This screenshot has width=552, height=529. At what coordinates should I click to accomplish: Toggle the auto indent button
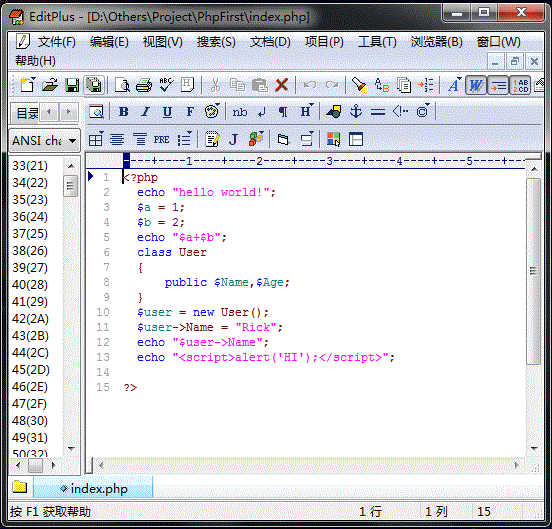[498, 85]
